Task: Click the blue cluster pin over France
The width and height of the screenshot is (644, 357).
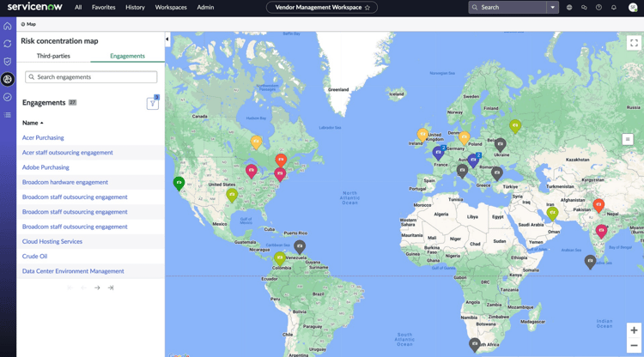Action: click(x=438, y=153)
